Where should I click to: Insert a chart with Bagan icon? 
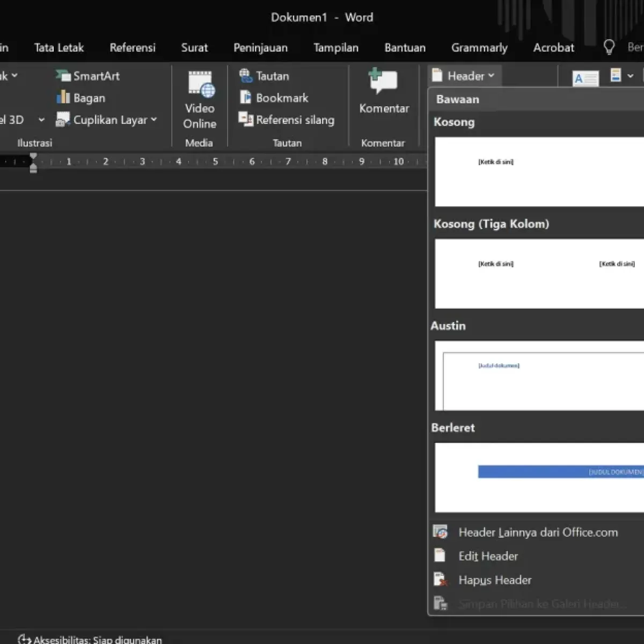coord(63,97)
